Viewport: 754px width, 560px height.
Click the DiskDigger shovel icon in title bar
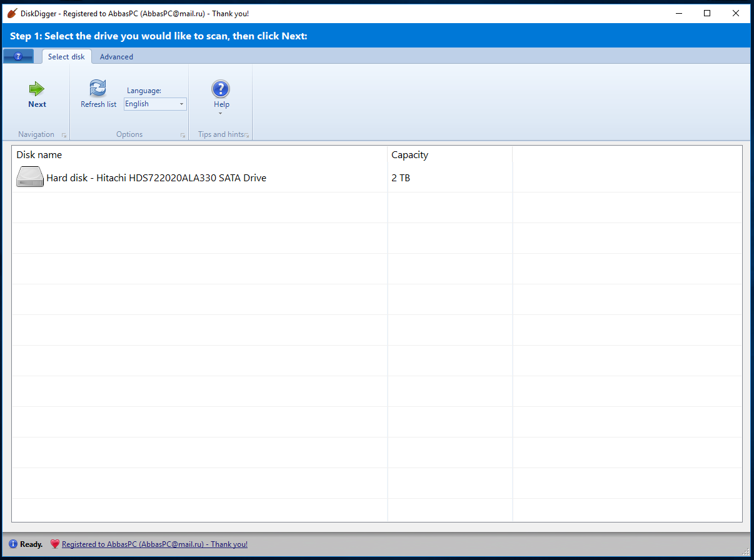pos(11,13)
